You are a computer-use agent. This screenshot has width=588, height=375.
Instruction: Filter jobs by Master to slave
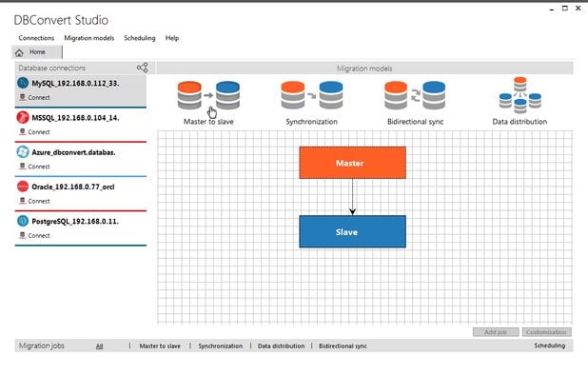160,346
